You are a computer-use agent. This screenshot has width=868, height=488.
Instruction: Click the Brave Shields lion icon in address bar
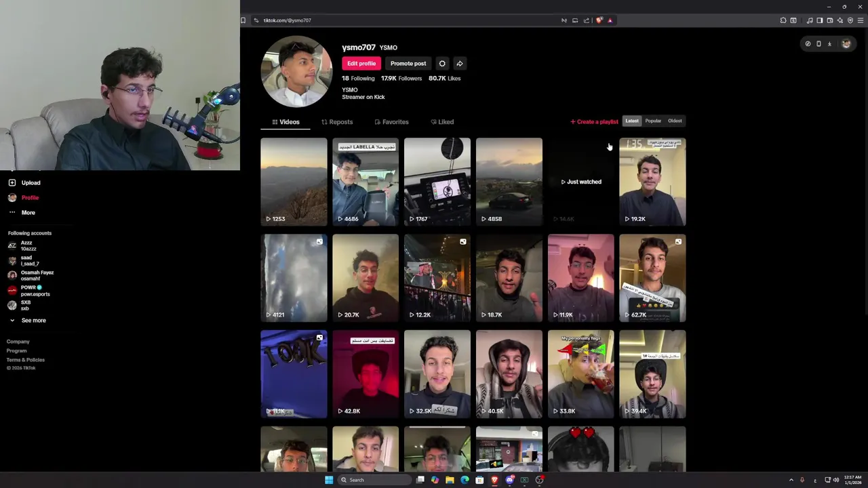pos(599,20)
